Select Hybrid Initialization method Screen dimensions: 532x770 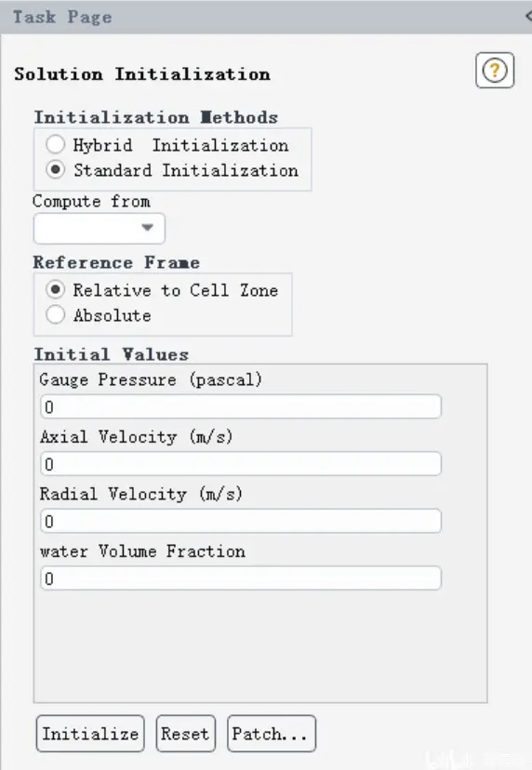tap(56, 145)
